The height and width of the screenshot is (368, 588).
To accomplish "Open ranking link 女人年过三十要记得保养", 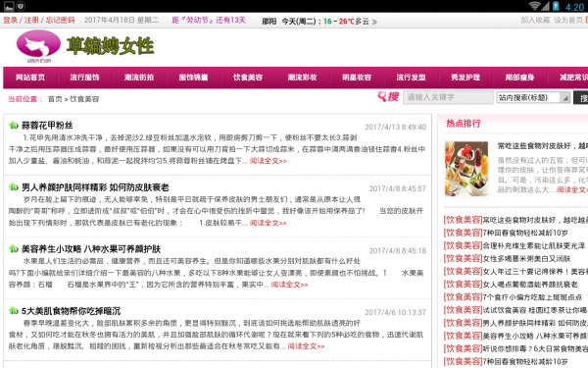I will tap(535, 271).
